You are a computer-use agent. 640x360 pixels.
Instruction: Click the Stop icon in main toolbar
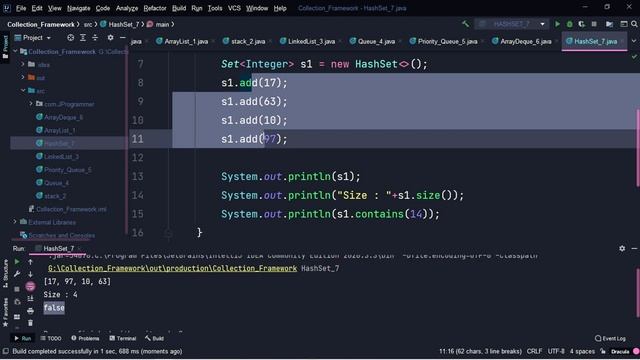(x=594, y=24)
